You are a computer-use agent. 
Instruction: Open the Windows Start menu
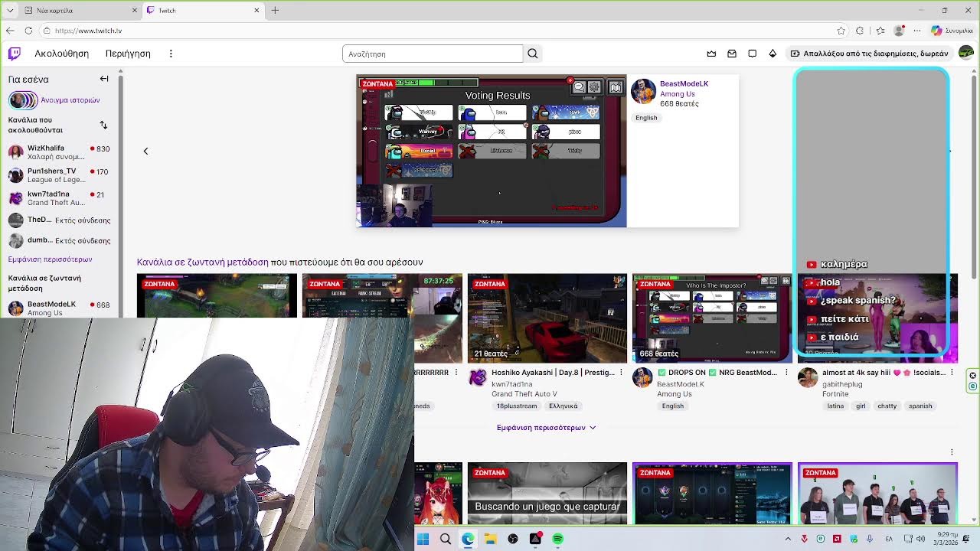423,539
